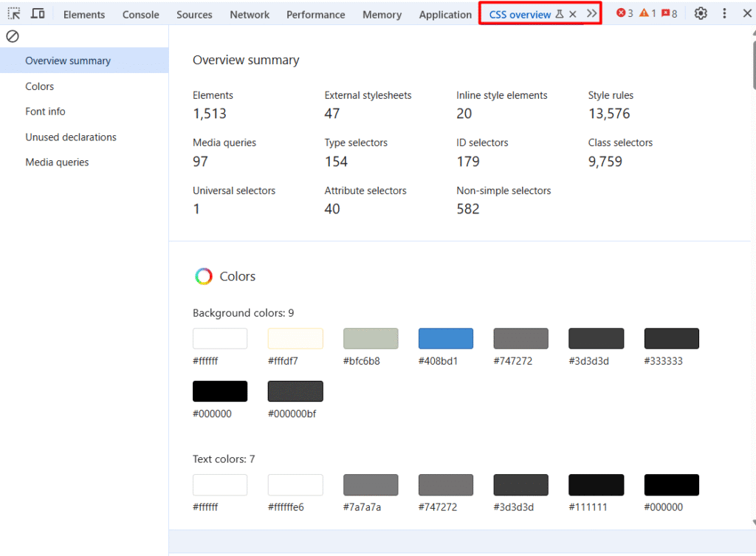Screen dimensions: 756x556
Task: Click the #408bd1 blue background swatch
Action: click(x=445, y=338)
